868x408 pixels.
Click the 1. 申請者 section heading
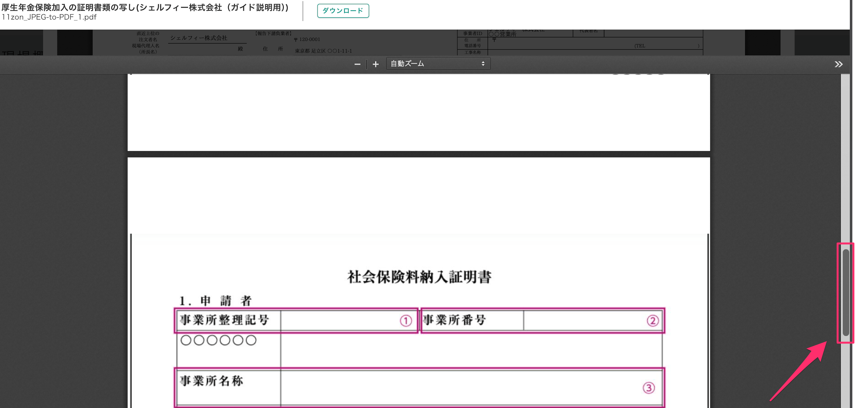(215, 301)
